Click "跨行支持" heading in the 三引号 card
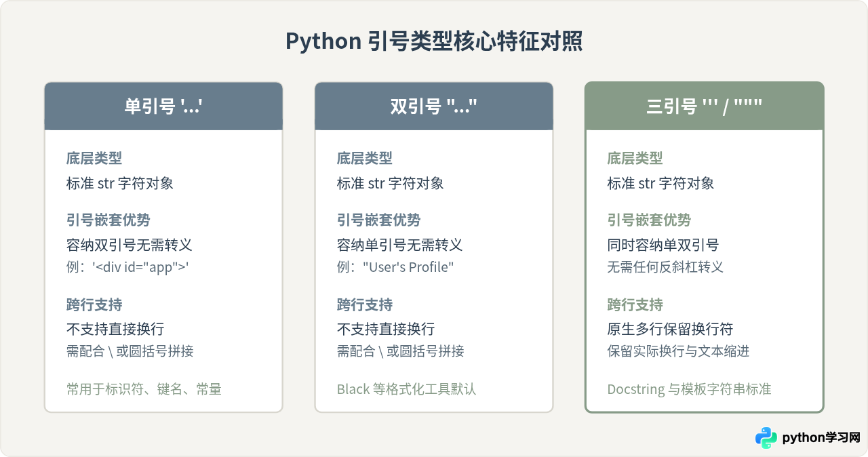868x457 pixels. pos(635,304)
